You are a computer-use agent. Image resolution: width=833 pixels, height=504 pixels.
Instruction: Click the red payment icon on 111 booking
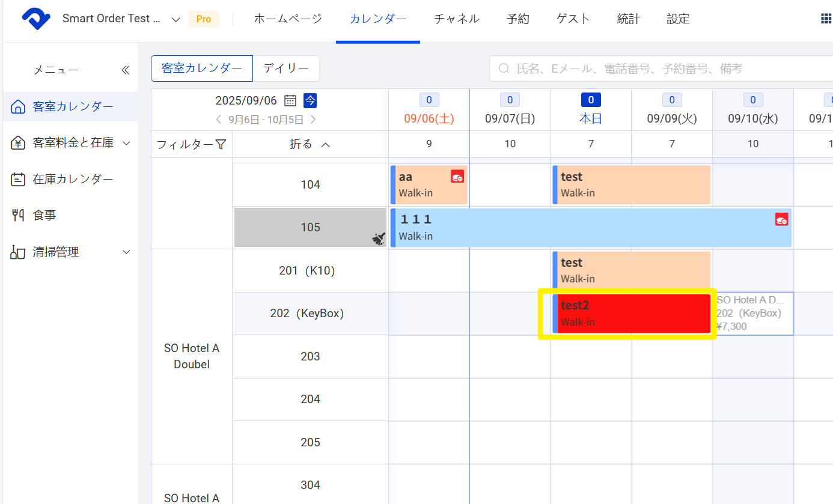pyautogui.click(x=781, y=220)
